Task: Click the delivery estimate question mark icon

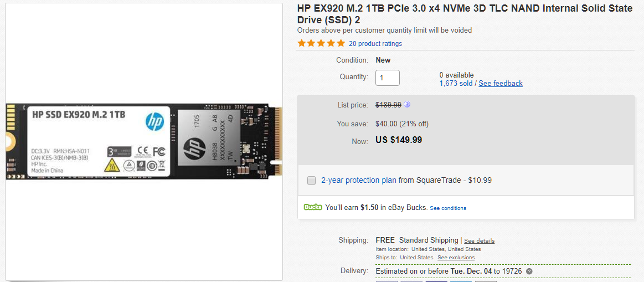Action: 529,271
